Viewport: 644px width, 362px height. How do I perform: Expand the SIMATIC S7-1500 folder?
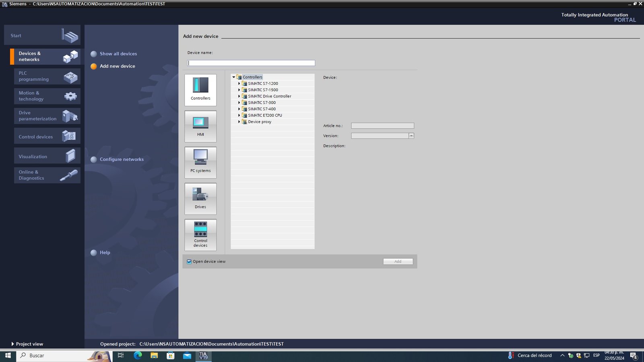[239, 90]
